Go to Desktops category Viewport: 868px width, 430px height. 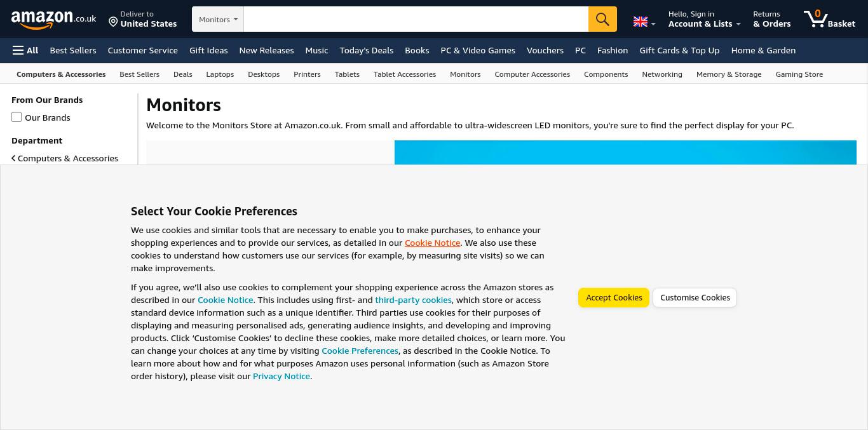(x=264, y=74)
